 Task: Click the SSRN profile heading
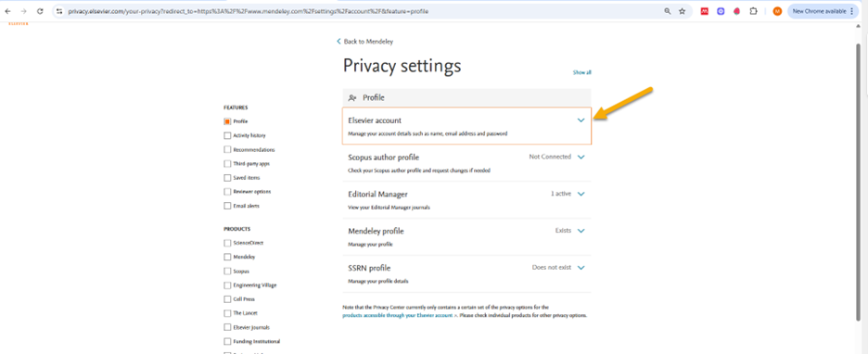pyautogui.click(x=369, y=268)
